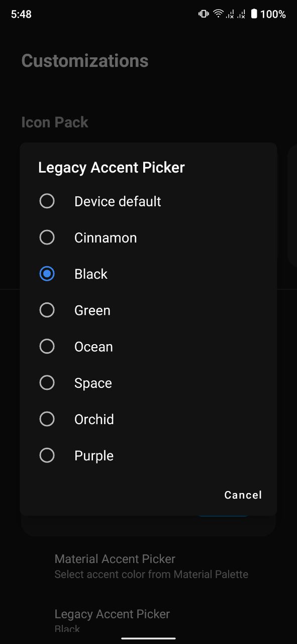Choose the Cinnamon accent radio button
The width and height of the screenshot is (297, 644).
(47, 237)
